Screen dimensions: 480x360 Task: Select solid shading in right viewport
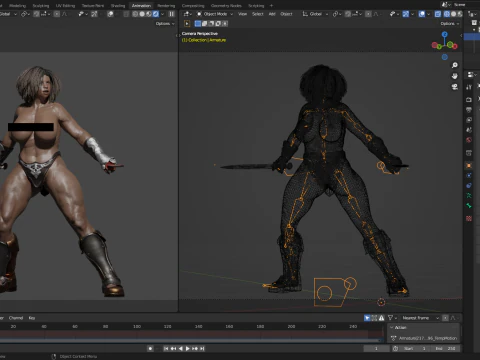(453, 14)
